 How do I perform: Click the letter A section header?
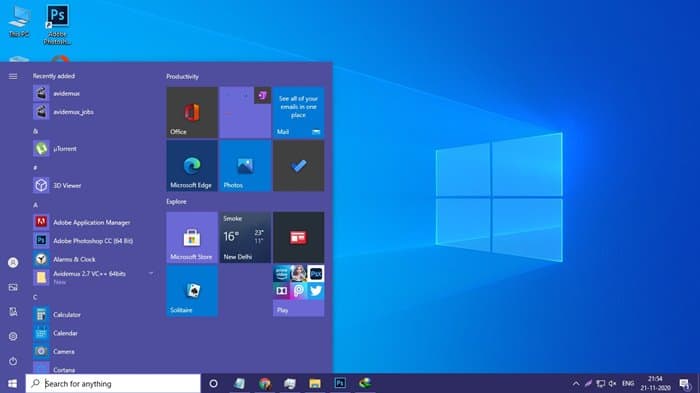(x=35, y=205)
